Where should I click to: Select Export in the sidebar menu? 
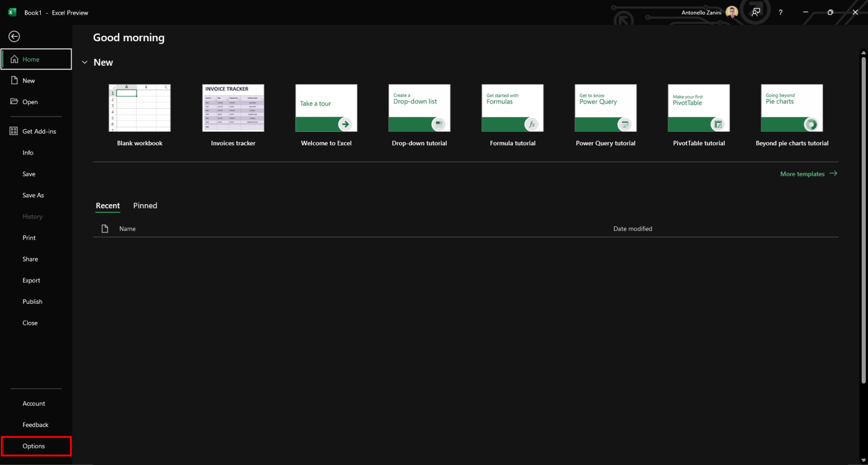(x=31, y=280)
